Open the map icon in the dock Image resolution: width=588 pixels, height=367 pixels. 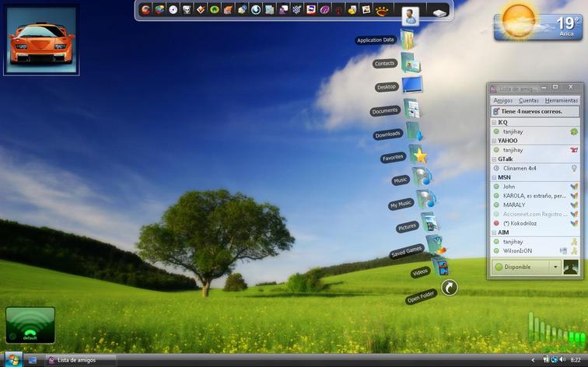click(270, 10)
